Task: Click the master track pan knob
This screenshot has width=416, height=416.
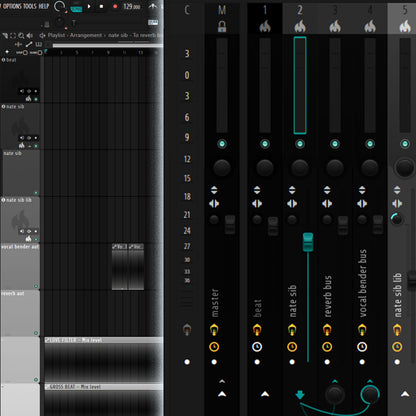Action: pos(222,167)
